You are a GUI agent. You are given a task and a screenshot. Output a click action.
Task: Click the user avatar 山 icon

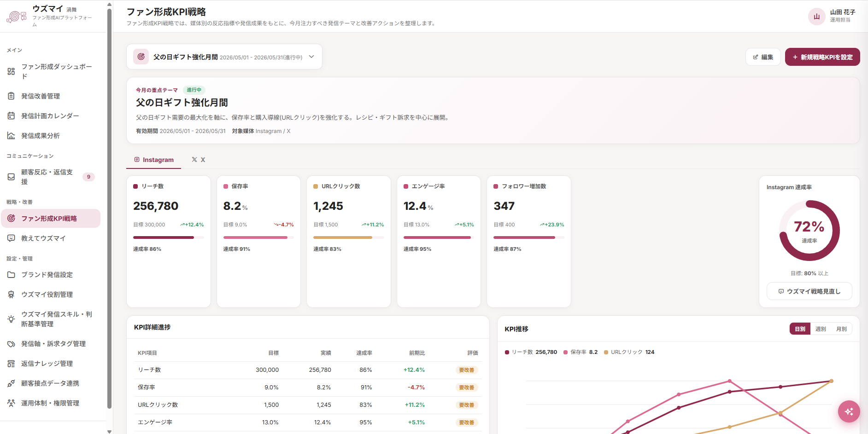816,17
